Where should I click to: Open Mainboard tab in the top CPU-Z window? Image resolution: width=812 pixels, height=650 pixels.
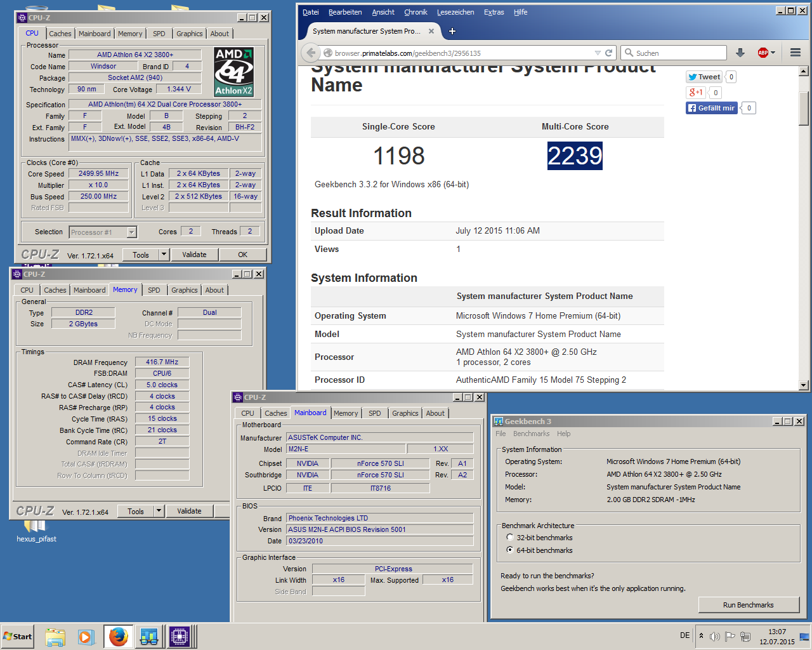coord(95,34)
